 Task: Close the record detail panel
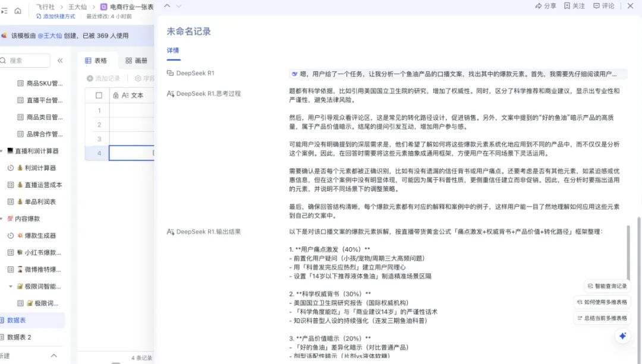coord(631,6)
